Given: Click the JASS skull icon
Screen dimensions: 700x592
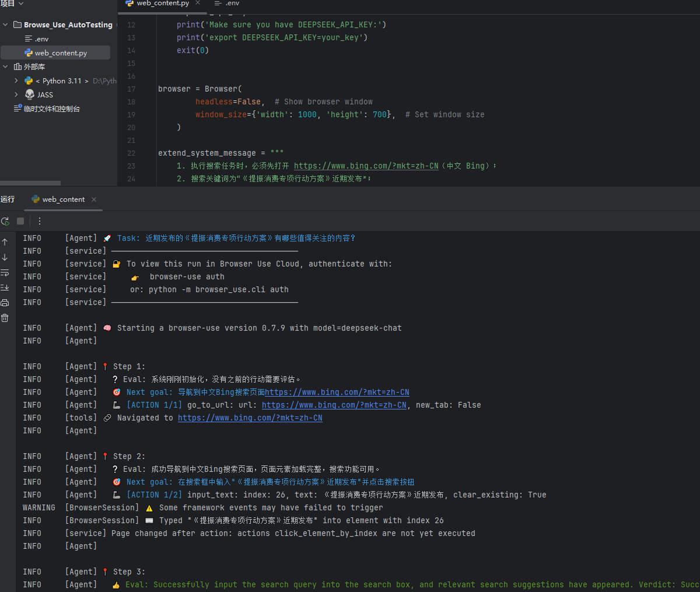Looking at the screenshot, I should click(30, 94).
